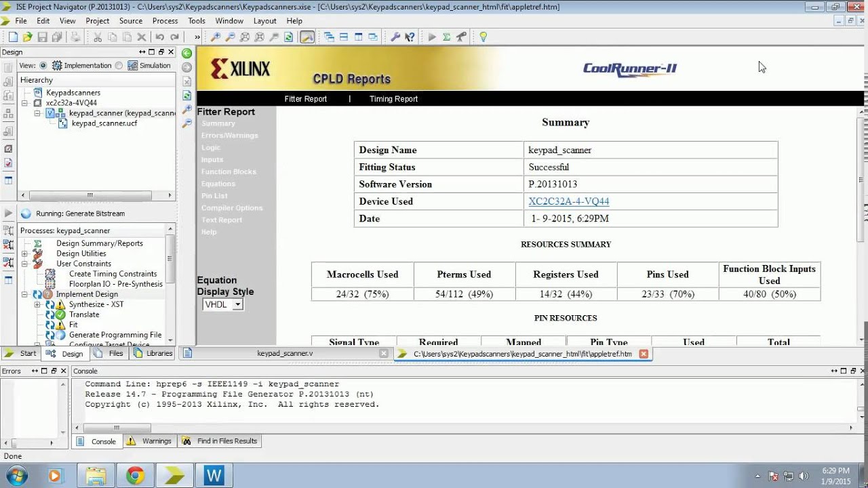Select keypad_scanner.ucf in hierarchy

[x=104, y=123]
